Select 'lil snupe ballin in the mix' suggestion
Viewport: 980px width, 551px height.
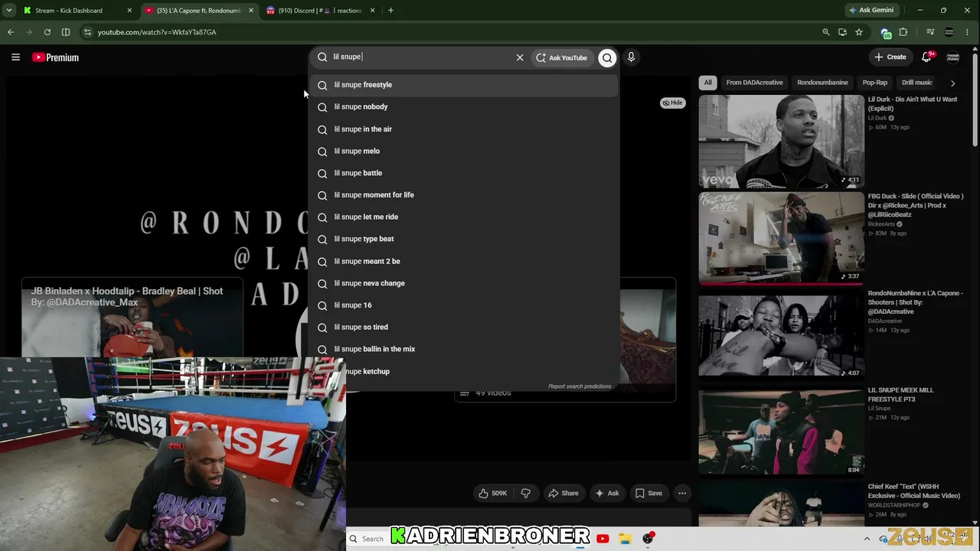coord(463,349)
